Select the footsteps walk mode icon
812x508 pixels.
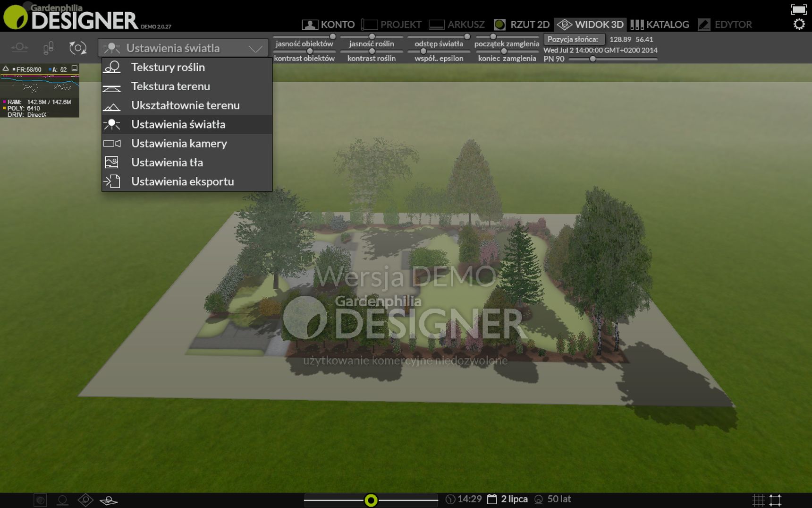click(x=48, y=48)
